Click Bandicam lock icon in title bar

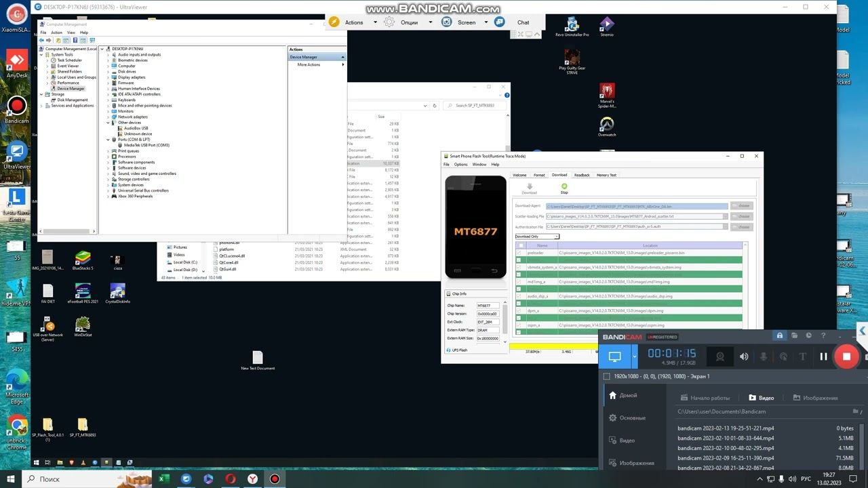click(x=780, y=335)
